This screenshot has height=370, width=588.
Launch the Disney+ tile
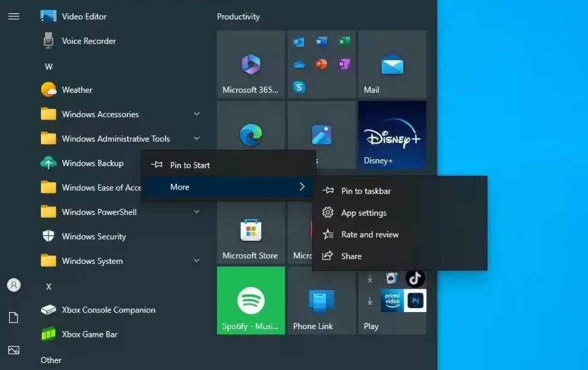392,135
